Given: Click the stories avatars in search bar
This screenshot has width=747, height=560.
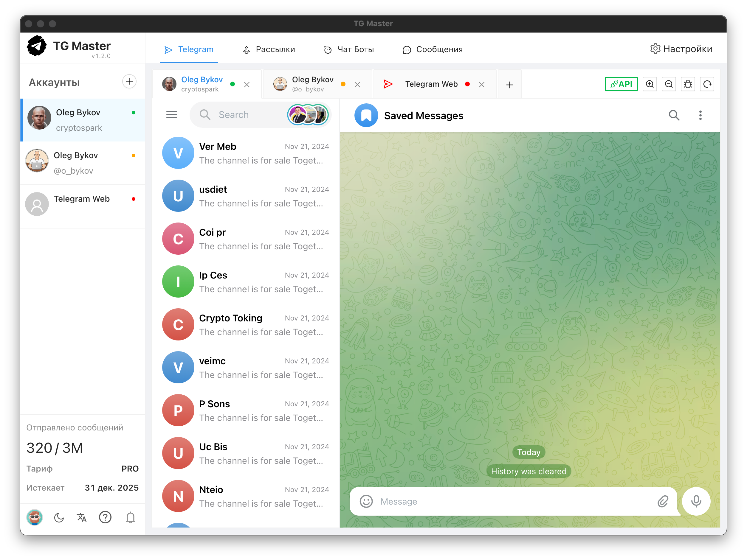Looking at the screenshot, I should coord(308,115).
